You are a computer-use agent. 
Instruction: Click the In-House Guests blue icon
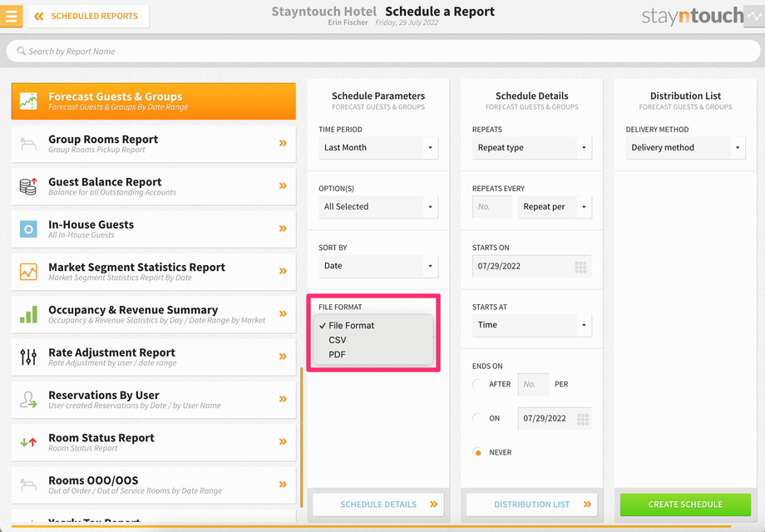coord(28,229)
